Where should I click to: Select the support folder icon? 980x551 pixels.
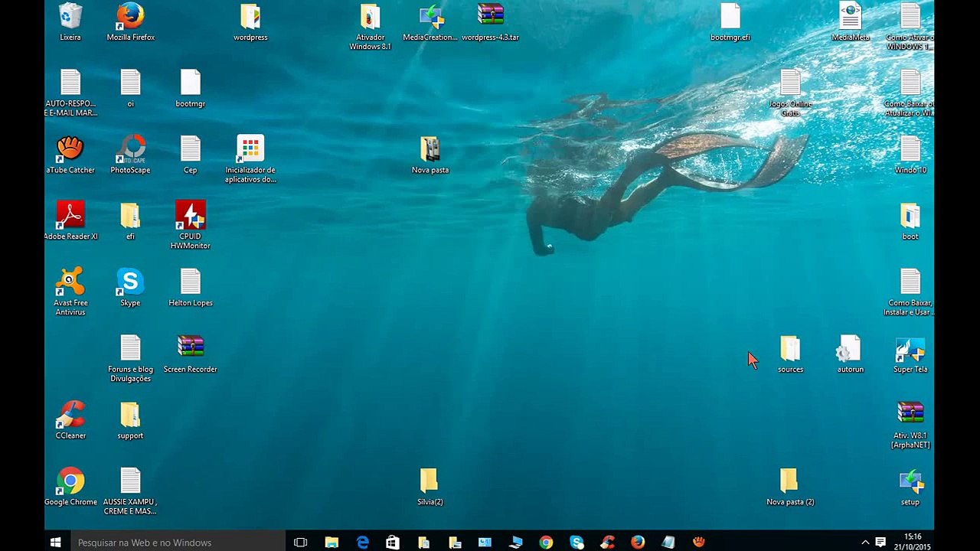pyautogui.click(x=130, y=420)
